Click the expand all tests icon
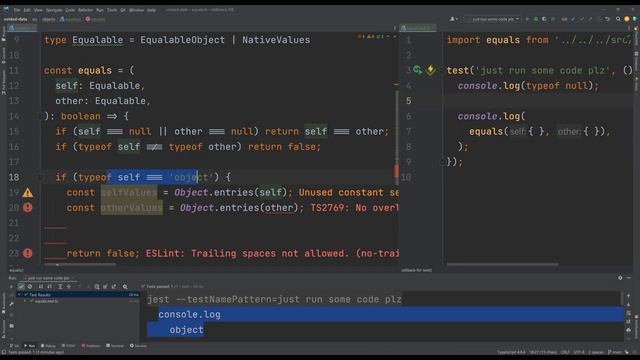 click(x=60, y=287)
